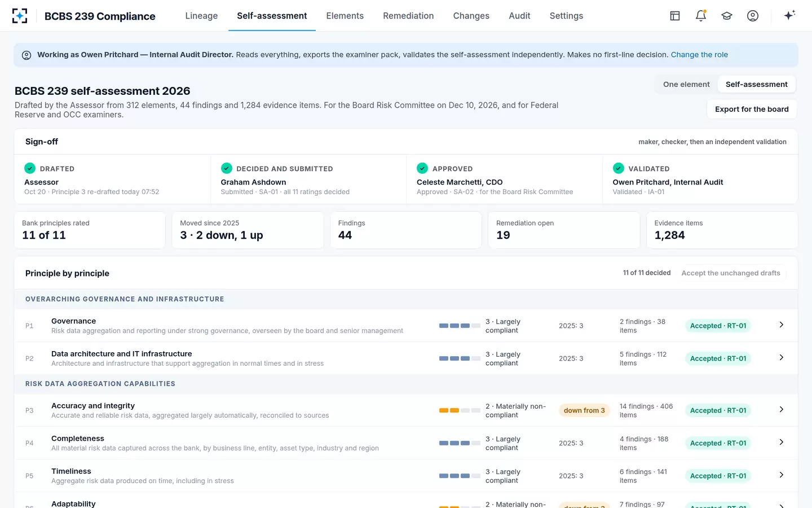Expand the P5 Timeliness row chevron

point(781,475)
